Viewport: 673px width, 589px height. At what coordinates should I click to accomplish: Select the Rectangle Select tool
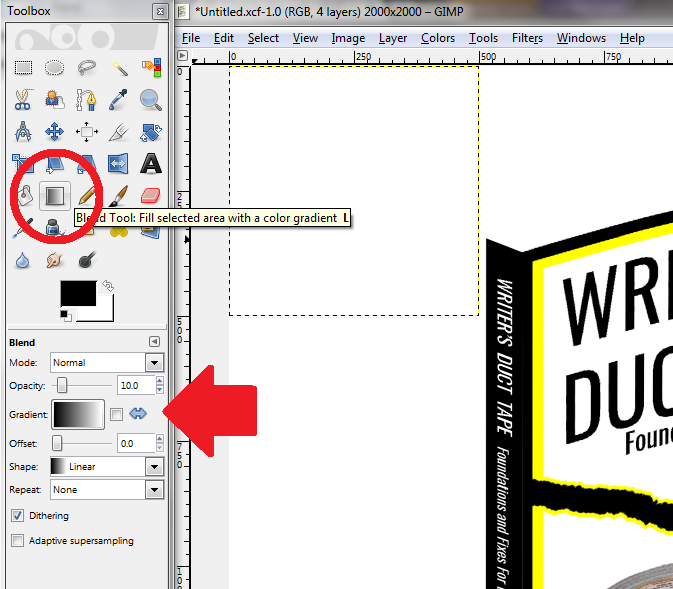tap(24, 68)
